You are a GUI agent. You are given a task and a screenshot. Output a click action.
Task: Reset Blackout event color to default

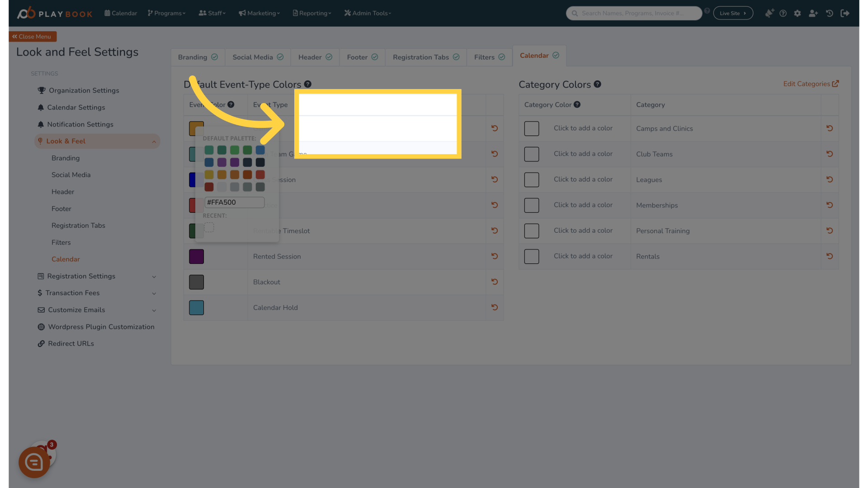[x=495, y=282]
